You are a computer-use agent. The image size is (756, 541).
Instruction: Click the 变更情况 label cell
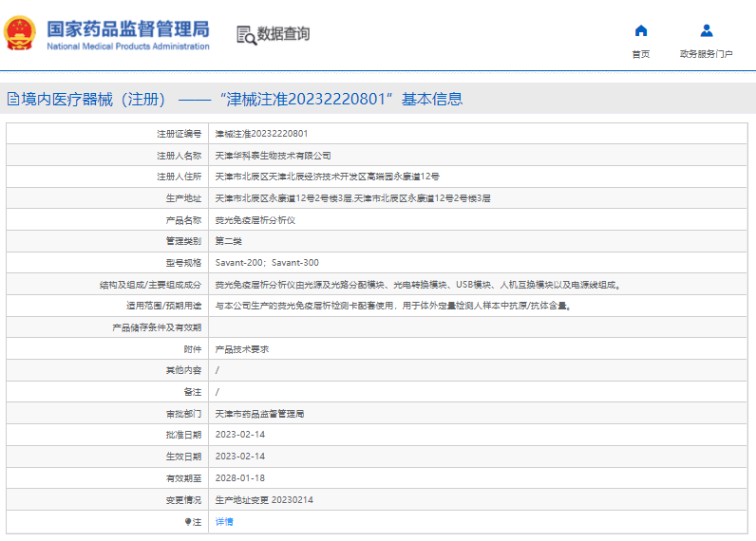coord(107,500)
